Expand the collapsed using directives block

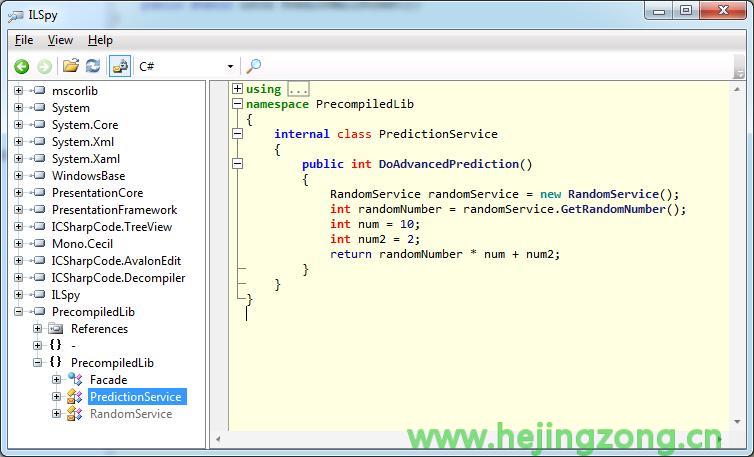pyautogui.click(x=237, y=89)
